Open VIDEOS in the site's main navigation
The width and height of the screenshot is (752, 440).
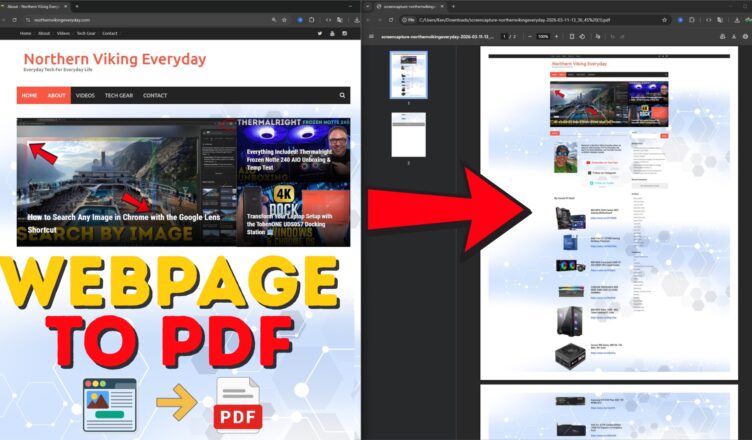pos(85,95)
